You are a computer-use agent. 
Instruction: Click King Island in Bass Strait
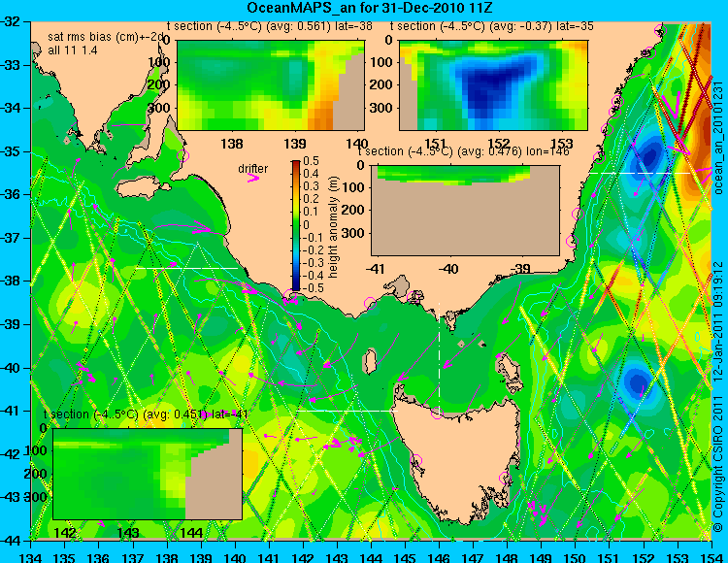click(x=371, y=362)
